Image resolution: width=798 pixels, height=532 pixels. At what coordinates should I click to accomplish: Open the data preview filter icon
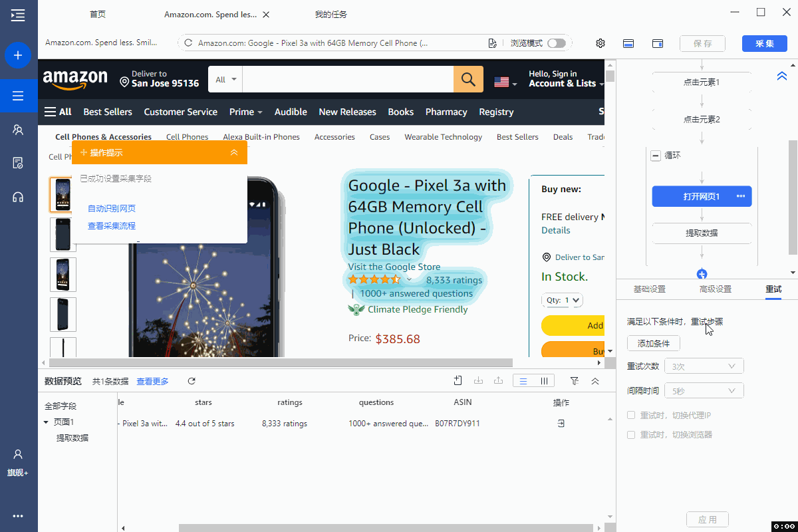coord(575,381)
